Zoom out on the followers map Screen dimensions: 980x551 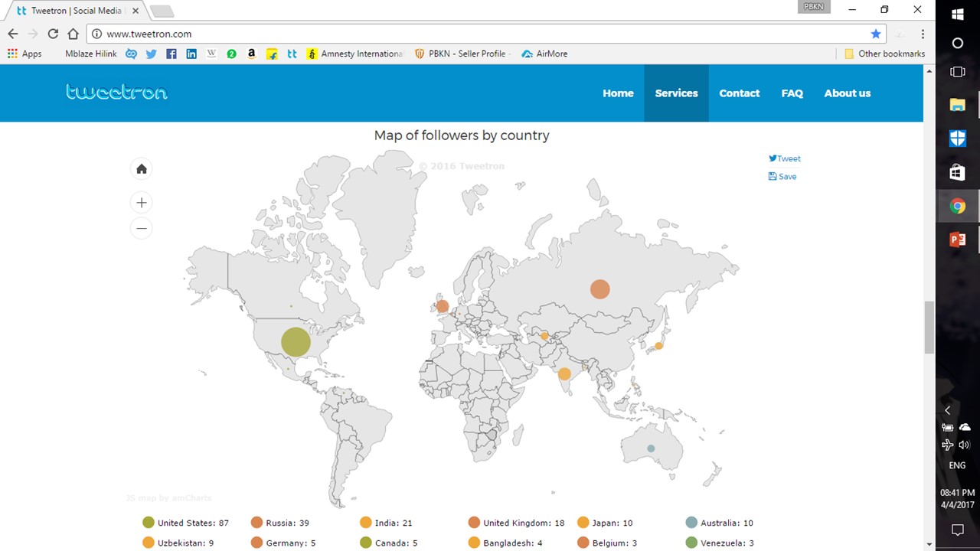(x=142, y=228)
